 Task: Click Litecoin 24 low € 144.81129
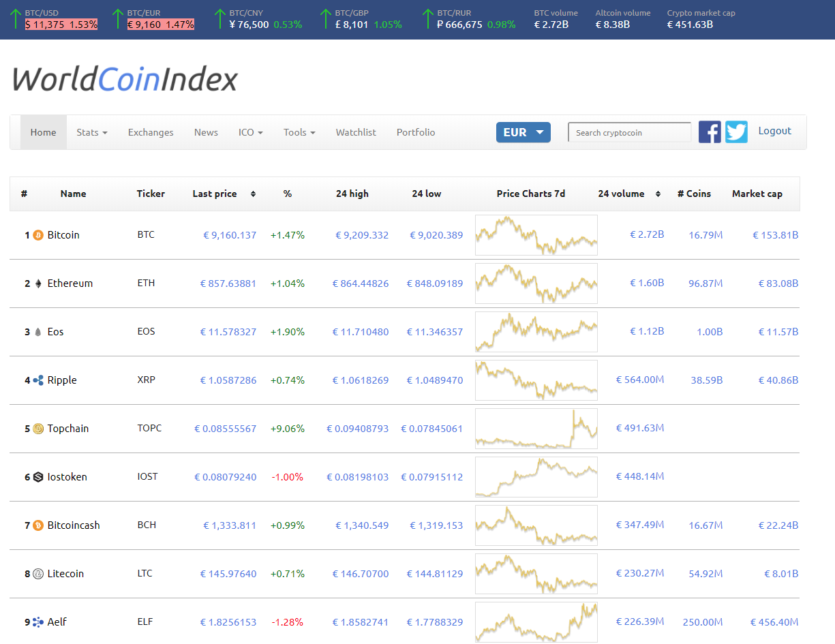point(435,574)
